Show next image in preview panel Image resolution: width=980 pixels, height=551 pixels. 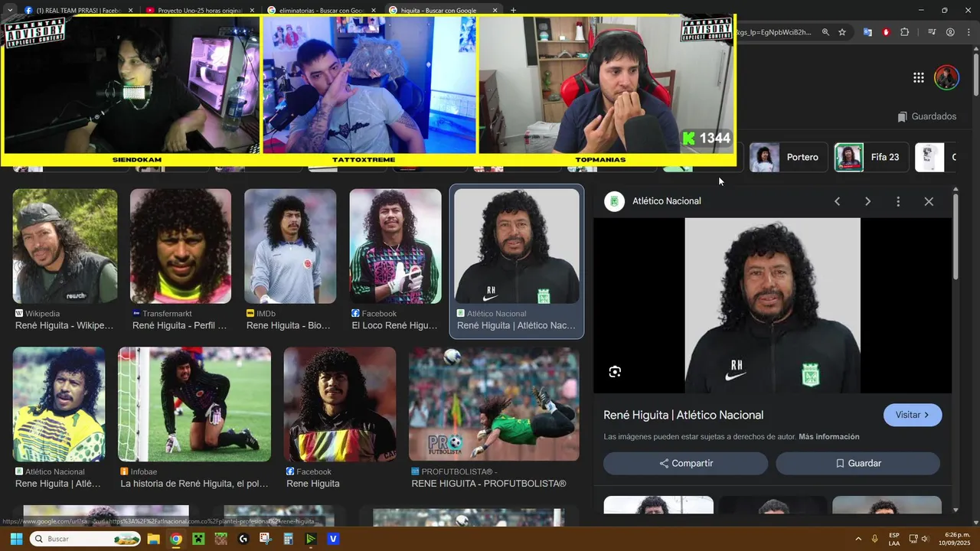point(867,201)
